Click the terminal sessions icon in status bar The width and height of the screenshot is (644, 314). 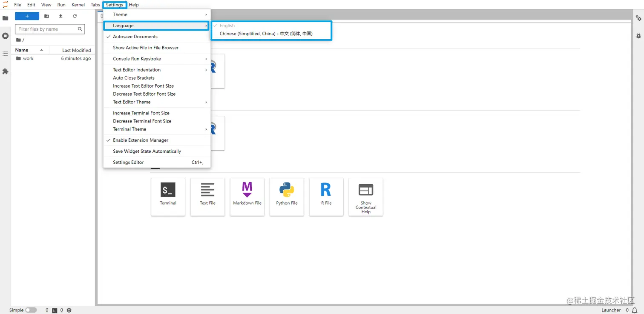tap(55, 311)
